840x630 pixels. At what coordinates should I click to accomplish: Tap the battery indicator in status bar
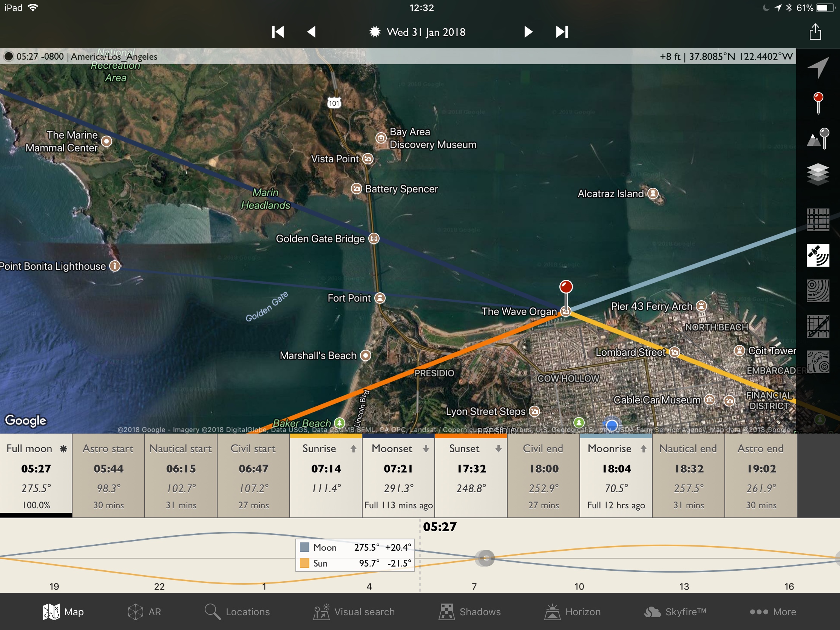click(x=825, y=8)
